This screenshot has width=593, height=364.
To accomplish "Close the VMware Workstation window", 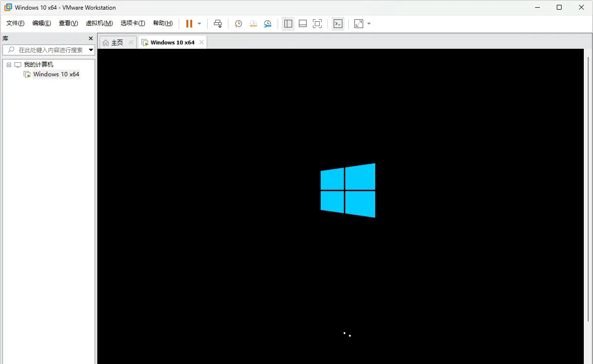I will coord(581,7).
